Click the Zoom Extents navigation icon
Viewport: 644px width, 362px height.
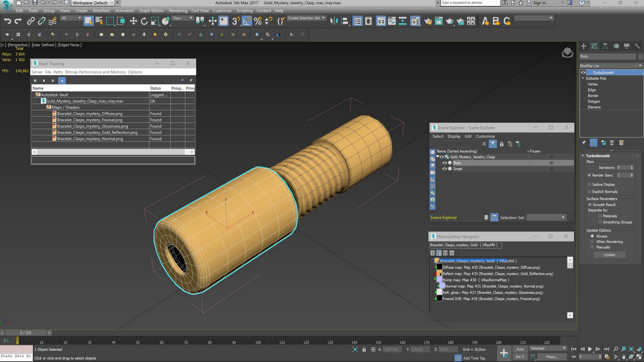coord(631,349)
